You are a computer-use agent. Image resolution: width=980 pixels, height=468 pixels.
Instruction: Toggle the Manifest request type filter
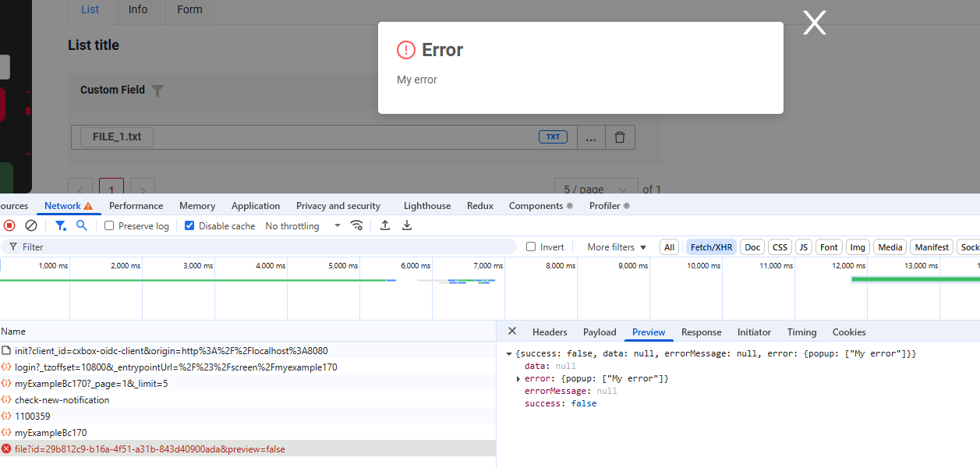pyautogui.click(x=932, y=247)
